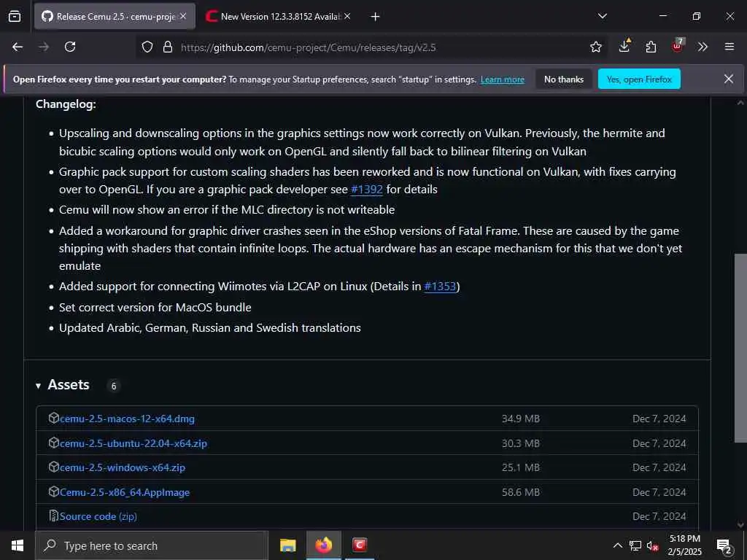Open the Extensions puzzle icon
The image size is (747, 560).
pos(651,47)
